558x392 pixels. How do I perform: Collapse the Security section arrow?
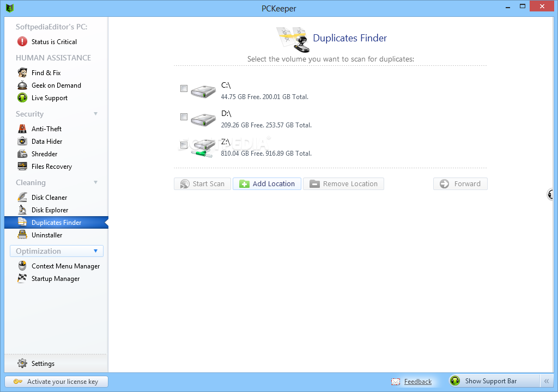(x=95, y=114)
